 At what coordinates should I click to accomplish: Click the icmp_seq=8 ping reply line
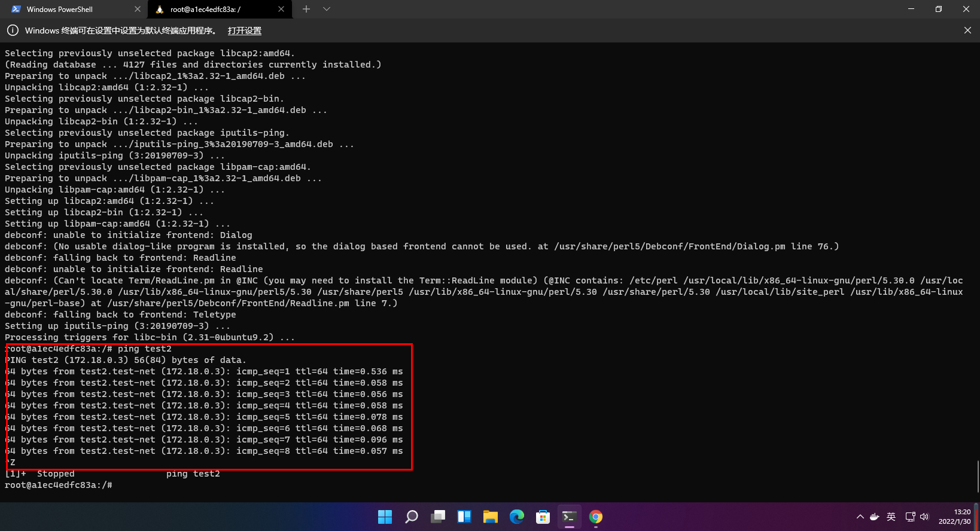click(204, 451)
